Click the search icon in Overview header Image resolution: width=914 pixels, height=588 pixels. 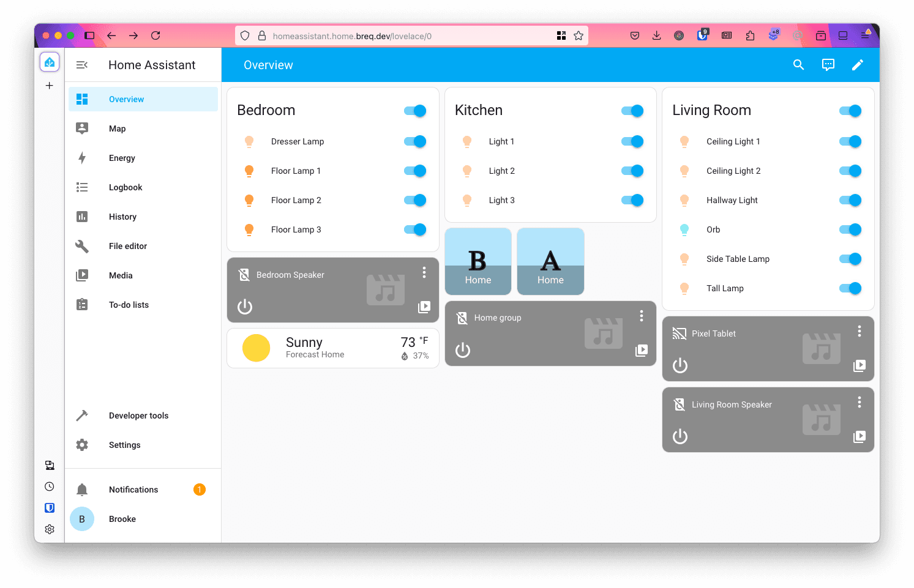point(798,65)
